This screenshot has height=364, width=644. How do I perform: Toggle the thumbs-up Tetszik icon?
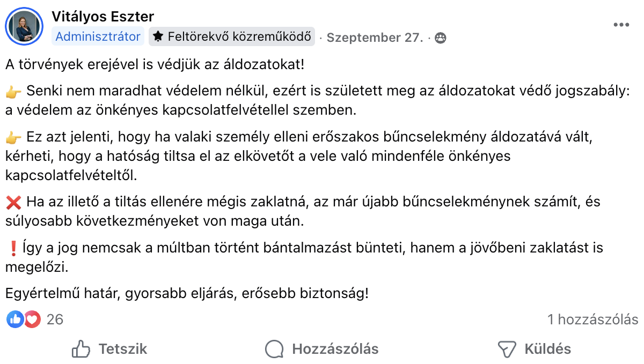[81, 349]
